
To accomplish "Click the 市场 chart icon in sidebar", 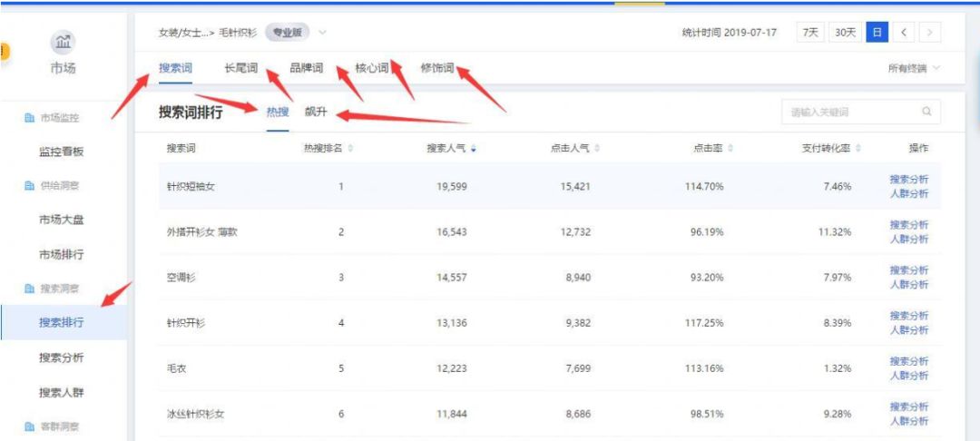I will 63,42.
